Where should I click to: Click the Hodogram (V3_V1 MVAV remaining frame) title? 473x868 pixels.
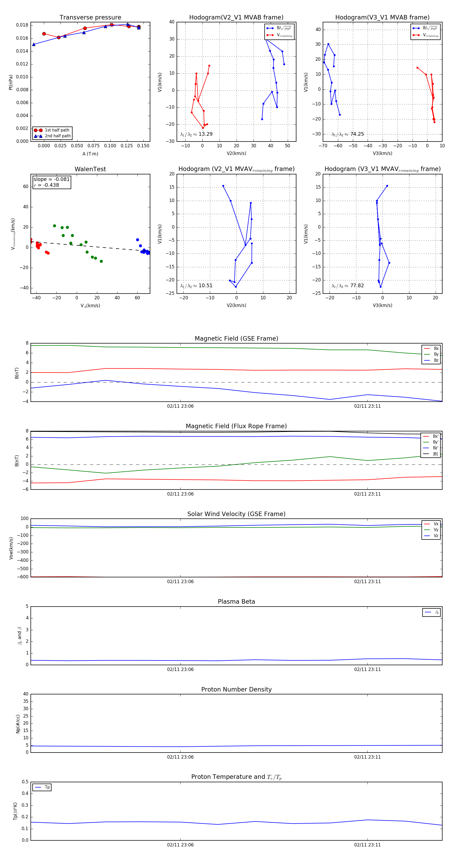click(x=382, y=169)
